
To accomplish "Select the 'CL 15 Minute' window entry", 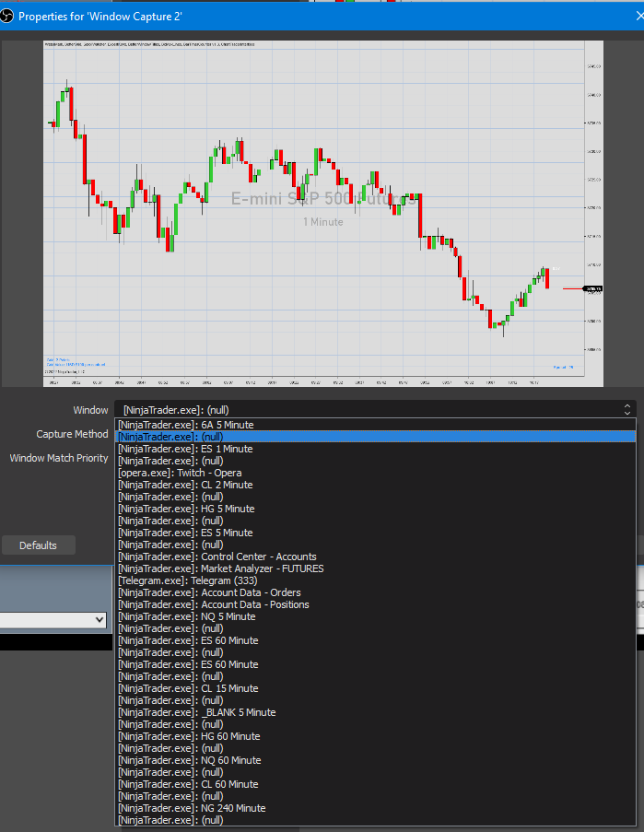I will [375, 689].
